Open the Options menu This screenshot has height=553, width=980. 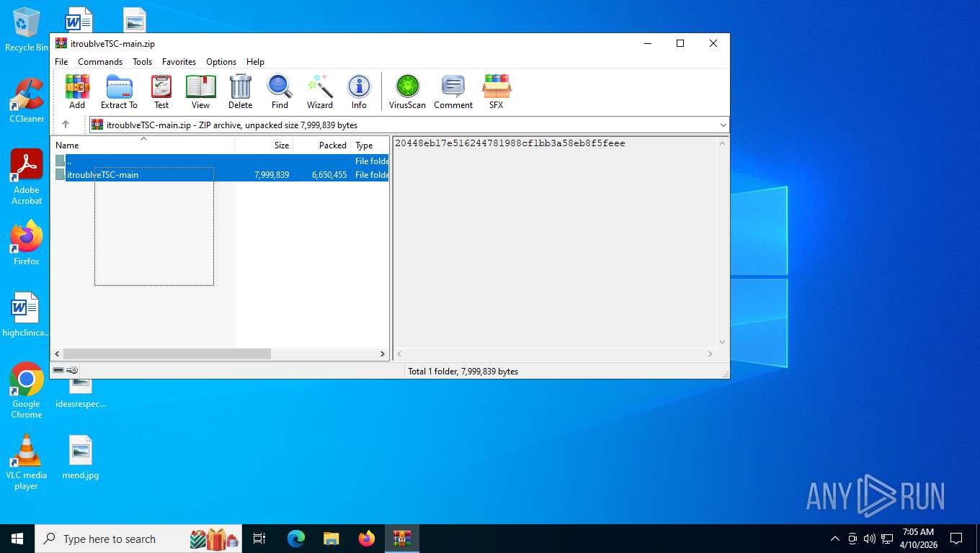(x=221, y=62)
